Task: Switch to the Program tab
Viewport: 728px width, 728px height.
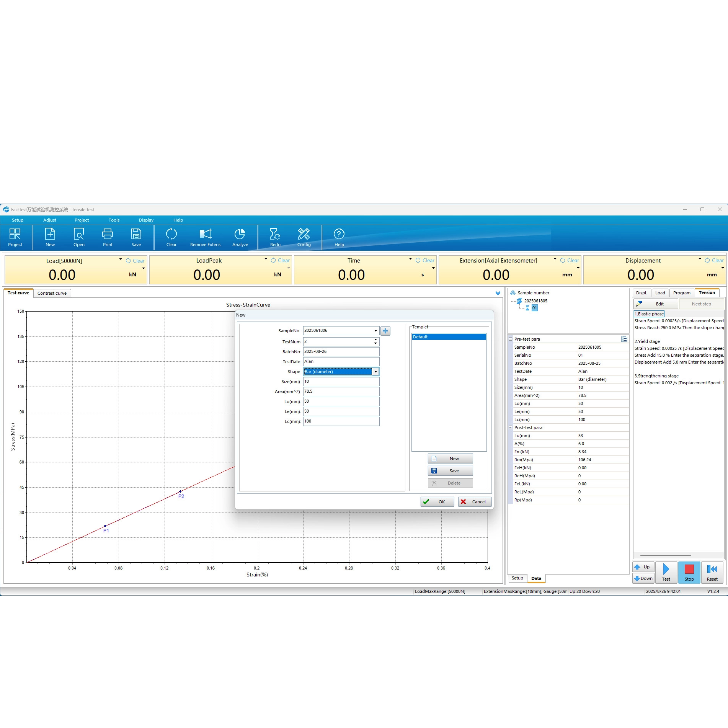Action: pyautogui.click(x=682, y=292)
